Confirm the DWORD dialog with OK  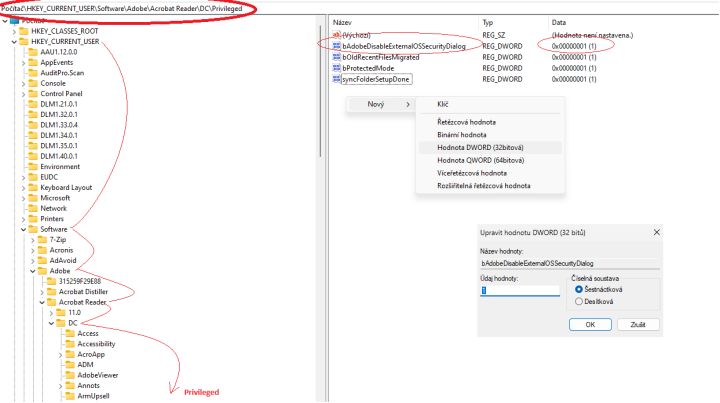(590, 325)
